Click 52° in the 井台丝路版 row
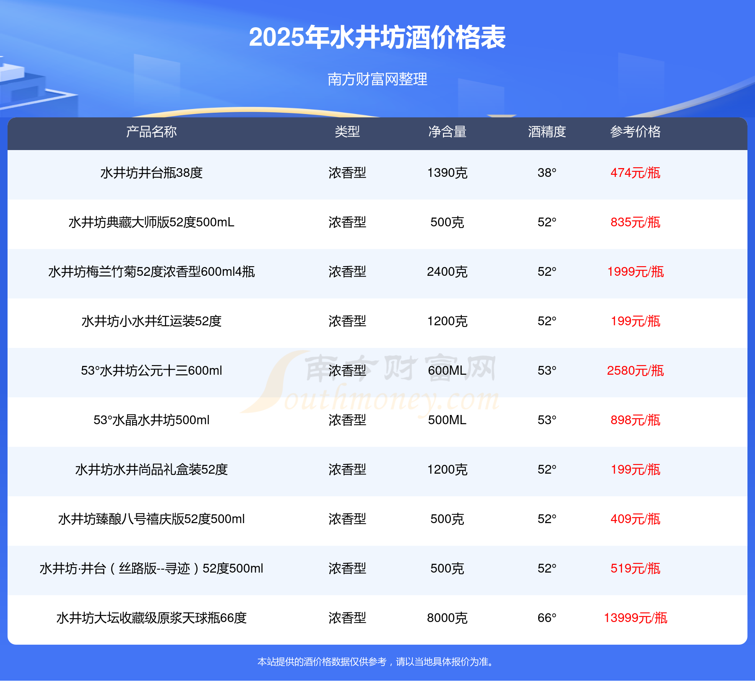 click(x=547, y=568)
